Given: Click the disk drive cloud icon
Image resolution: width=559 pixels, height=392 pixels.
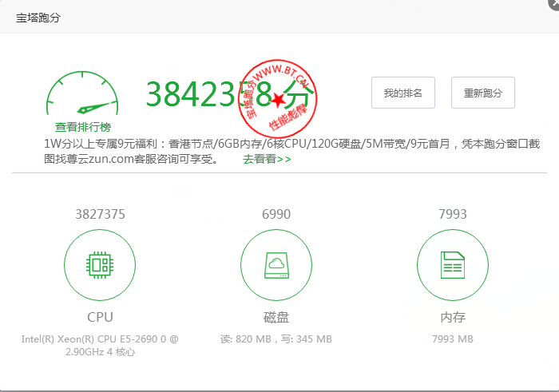Looking at the screenshot, I should click(x=276, y=265).
